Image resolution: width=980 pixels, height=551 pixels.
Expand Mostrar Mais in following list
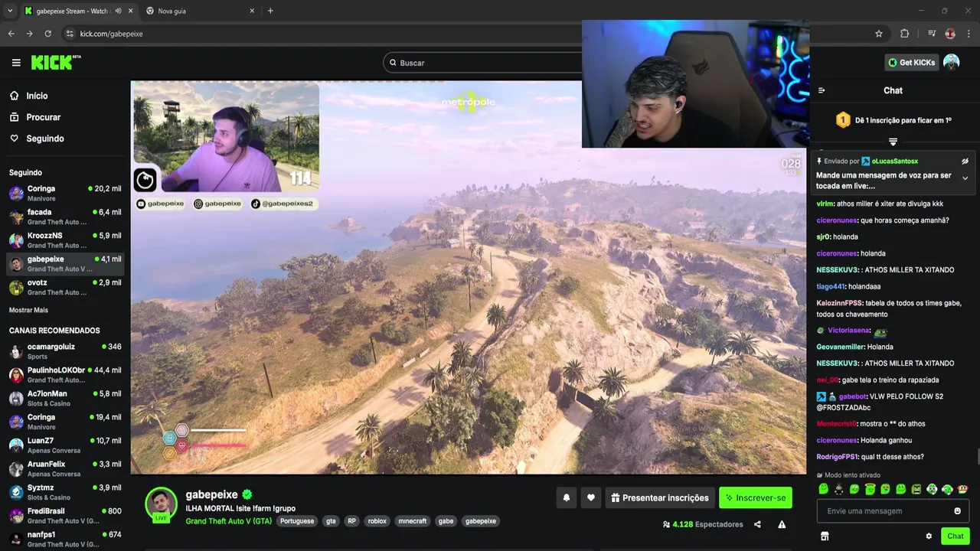28,310
